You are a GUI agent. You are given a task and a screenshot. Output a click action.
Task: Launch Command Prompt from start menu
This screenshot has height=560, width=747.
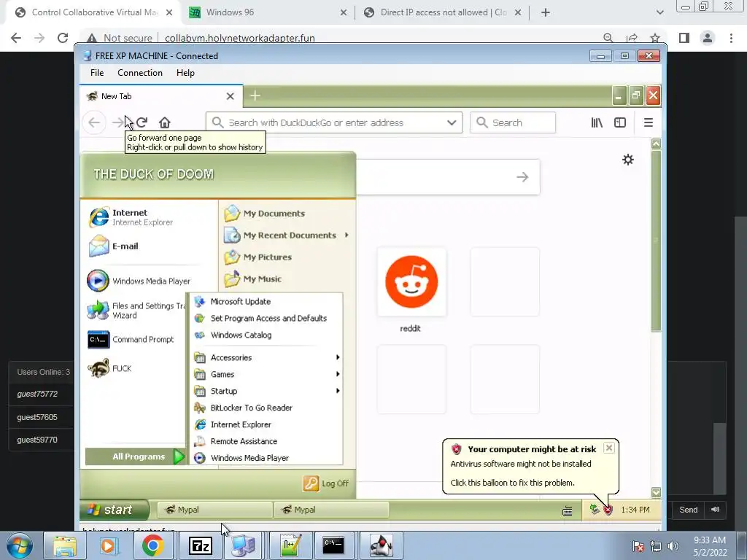pyautogui.click(x=131, y=340)
